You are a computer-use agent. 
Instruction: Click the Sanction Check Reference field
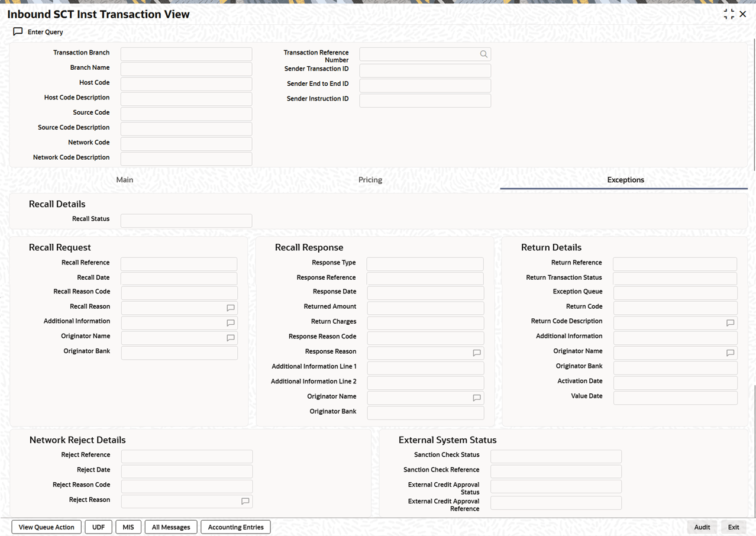coord(556,472)
